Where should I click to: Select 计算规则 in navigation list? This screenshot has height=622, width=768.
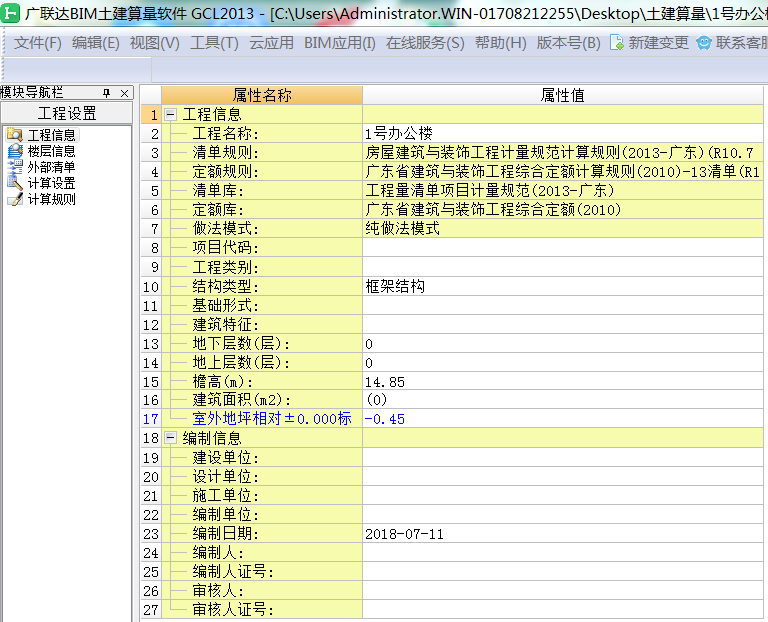pos(51,199)
